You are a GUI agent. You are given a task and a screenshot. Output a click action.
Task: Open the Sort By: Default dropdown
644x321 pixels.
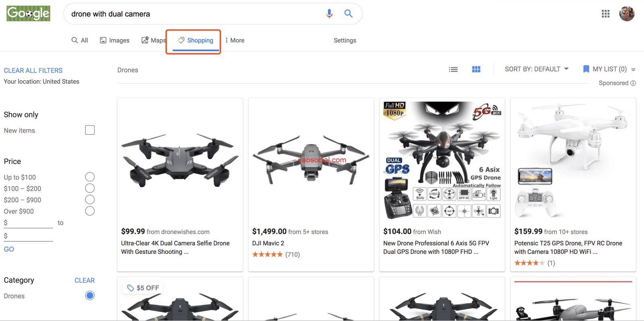[x=537, y=69]
